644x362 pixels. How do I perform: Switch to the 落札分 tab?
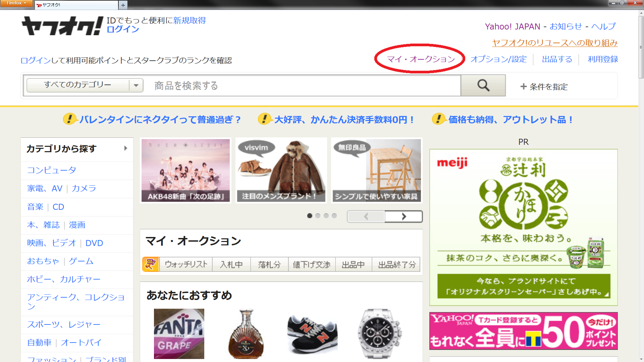click(269, 264)
